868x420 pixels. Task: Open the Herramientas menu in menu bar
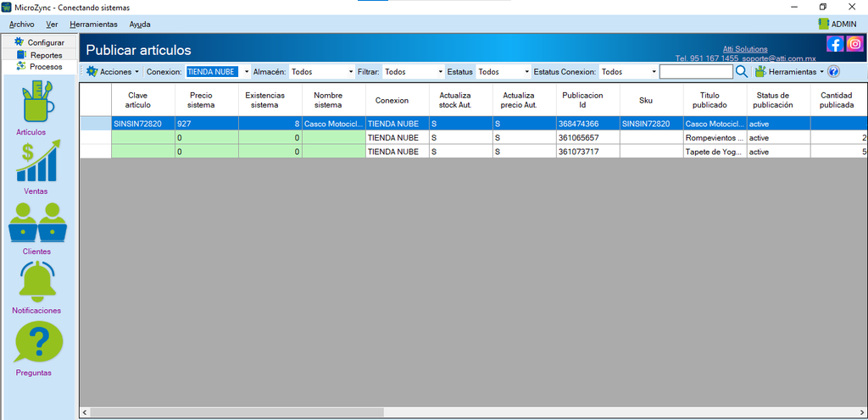coord(93,25)
